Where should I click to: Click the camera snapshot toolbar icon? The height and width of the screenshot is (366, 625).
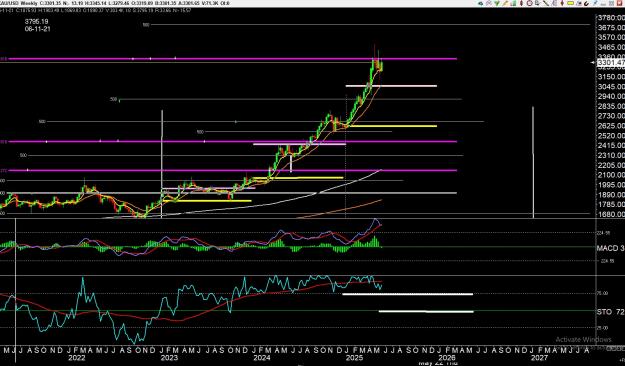pyautogui.click(x=579, y=3)
